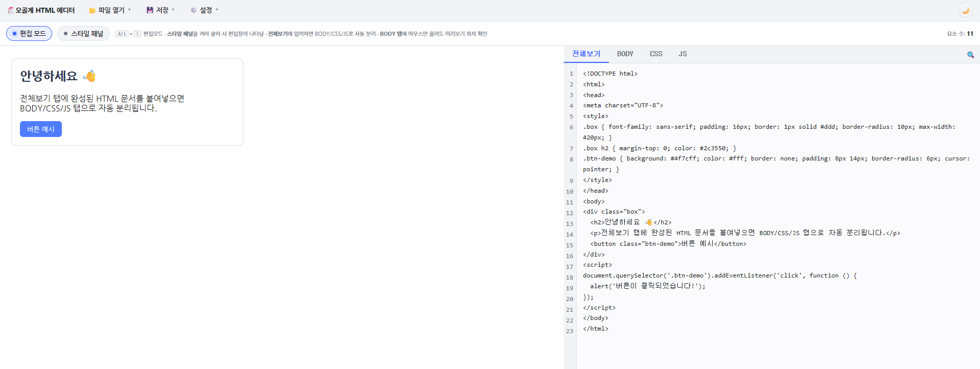The width and height of the screenshot is (980, 369).
Task: Click the <!DOCTYPE html> code line
Action: (x=610, y=74)
